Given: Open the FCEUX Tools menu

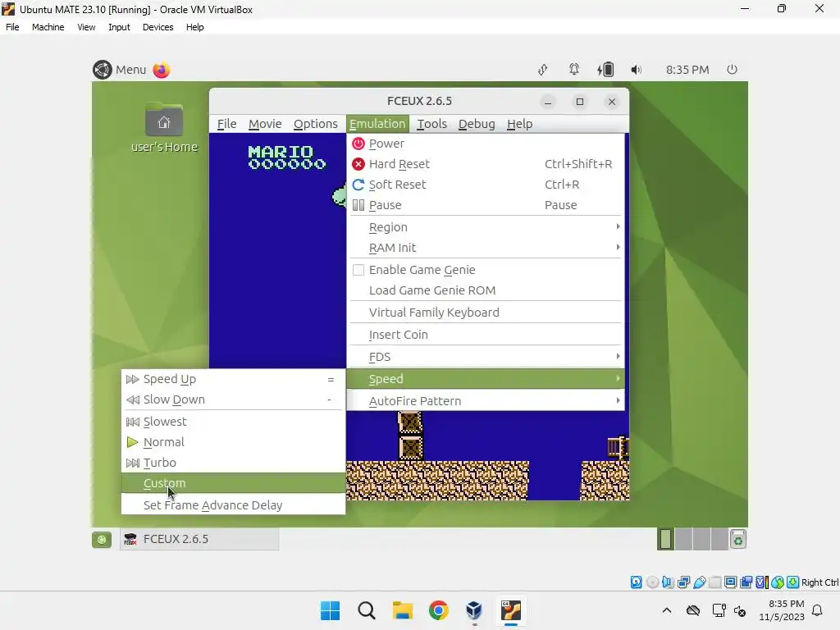Looking at the screenshot, I should coord(431,124).
